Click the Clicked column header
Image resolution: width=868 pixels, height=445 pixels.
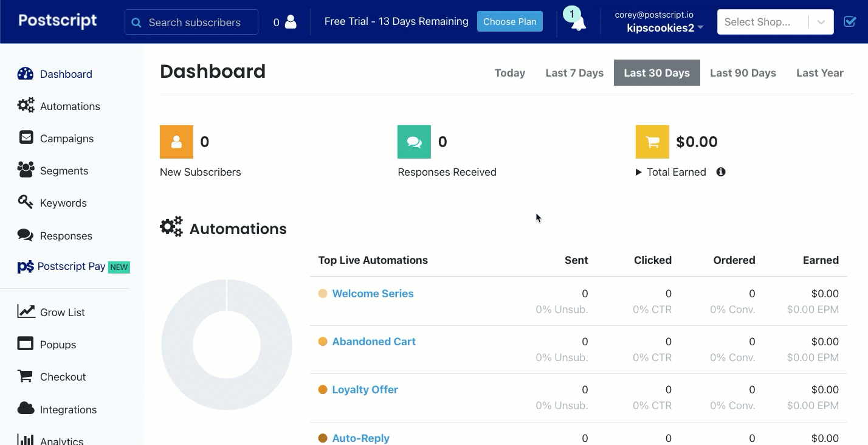[653, 260]
